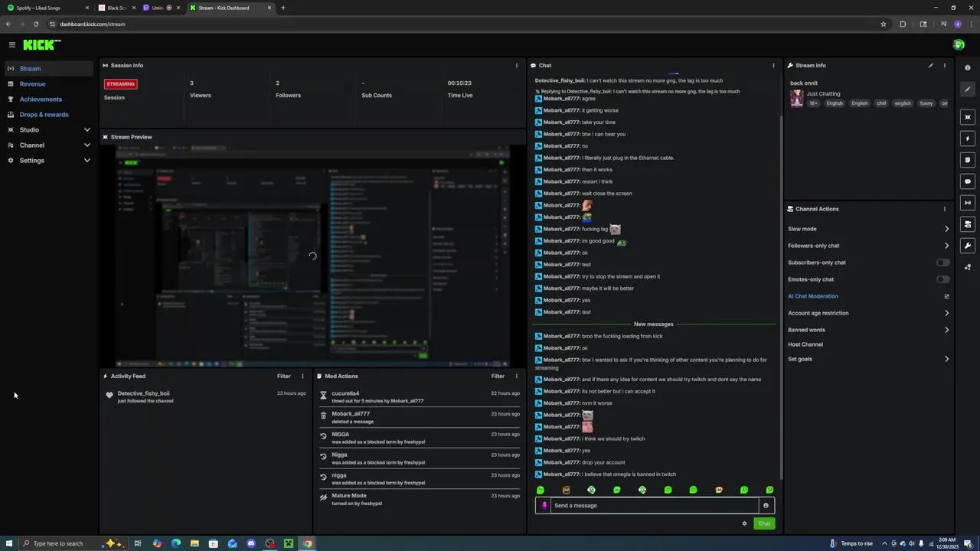Open Activity Feed Filter
980x551 pixels.
283,377
